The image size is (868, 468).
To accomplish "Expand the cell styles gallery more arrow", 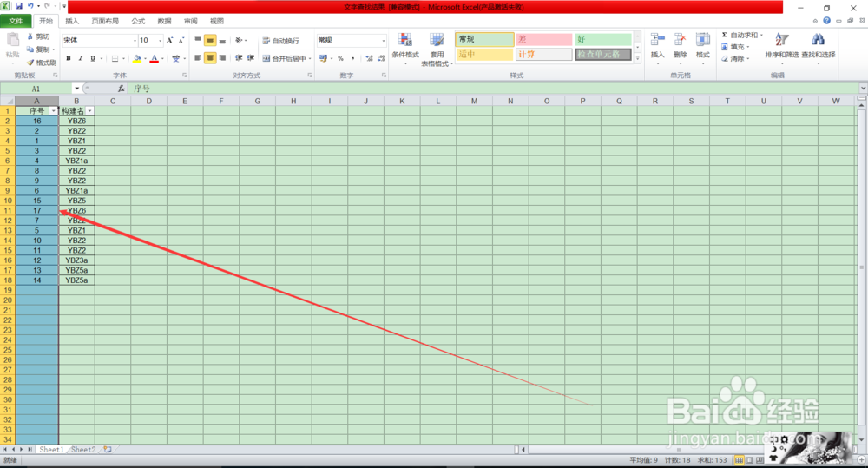I will (638, 57).
